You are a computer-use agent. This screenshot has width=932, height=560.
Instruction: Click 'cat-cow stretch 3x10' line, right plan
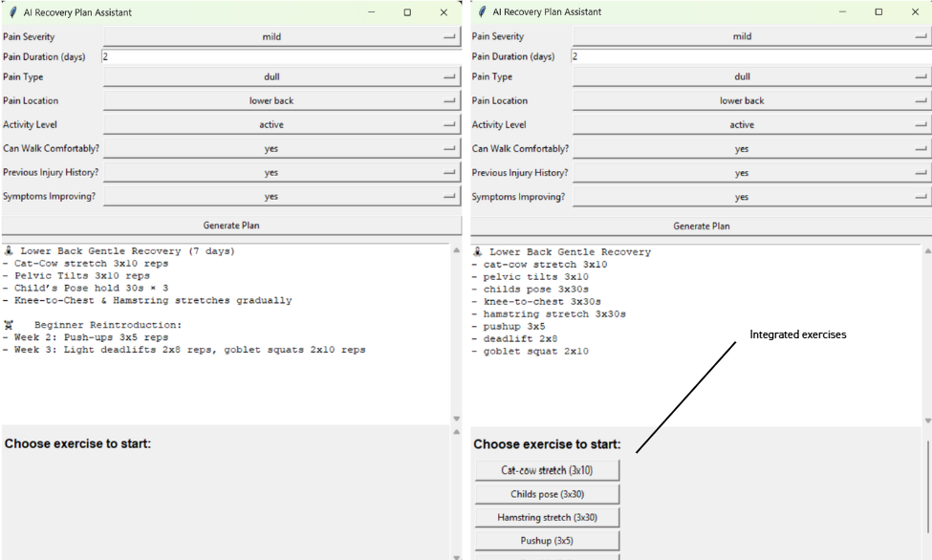(540, 265)
